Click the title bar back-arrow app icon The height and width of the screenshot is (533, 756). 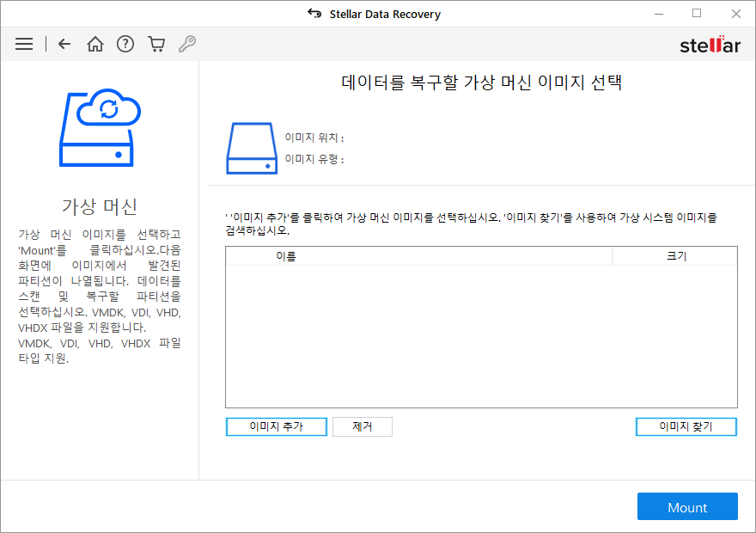click(314, 14)
